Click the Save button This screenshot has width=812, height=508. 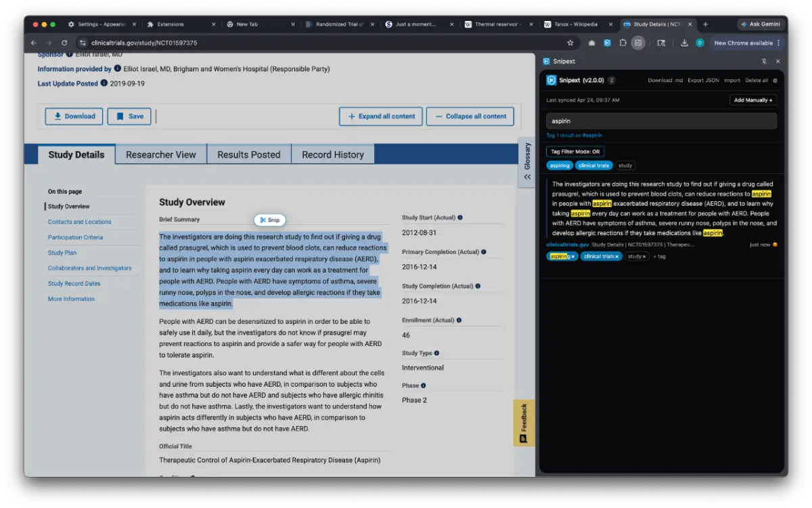[x=129, y=117]
